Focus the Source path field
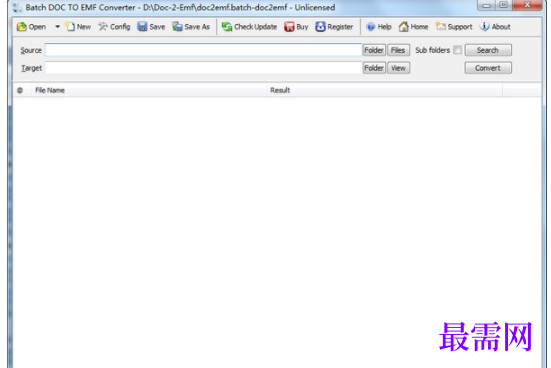Screen dimensions: 551x368 (203, 50)
